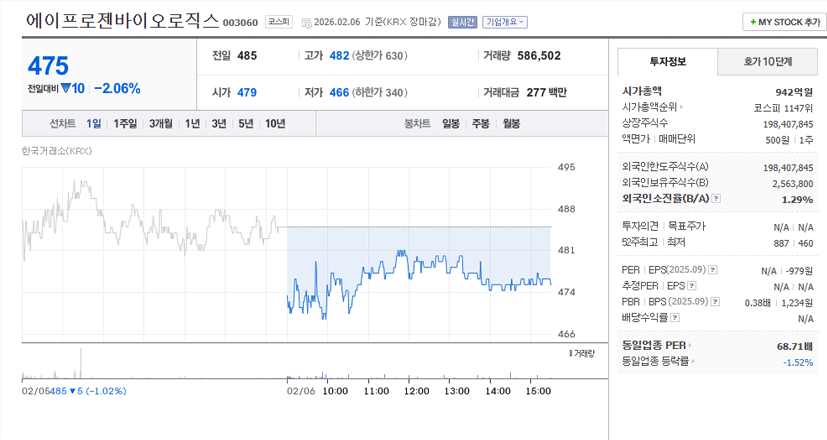Click the 고가 value 482
The image size is (827, 440).
[x=339, y=55]
